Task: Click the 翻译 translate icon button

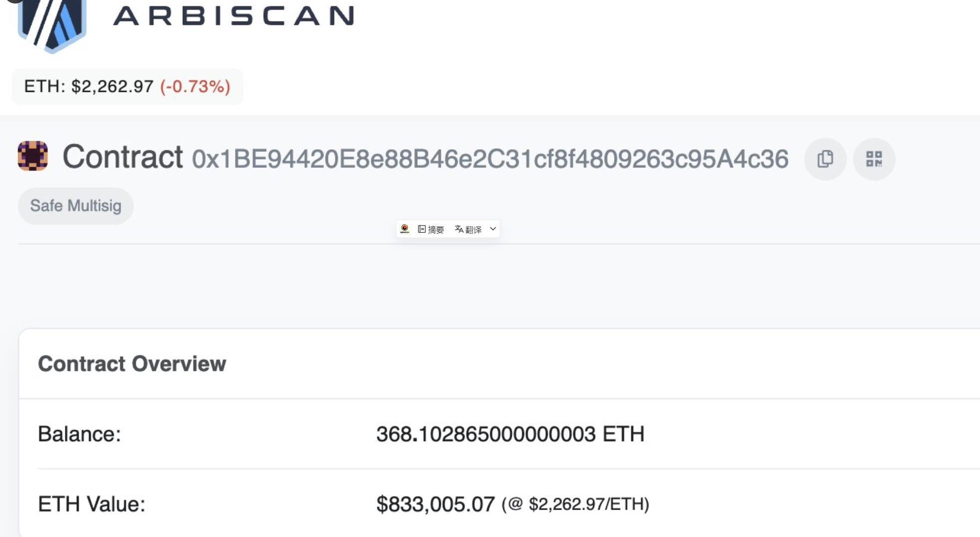Action: click(468, 229)
